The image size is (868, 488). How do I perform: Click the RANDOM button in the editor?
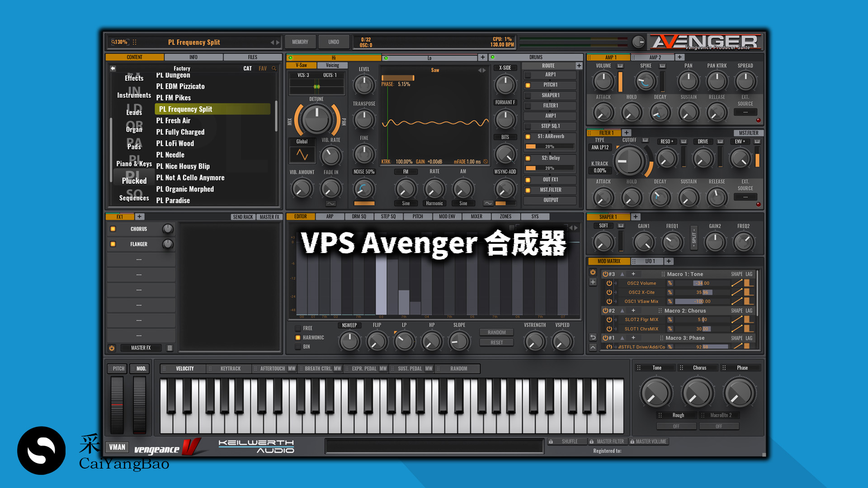496,332
